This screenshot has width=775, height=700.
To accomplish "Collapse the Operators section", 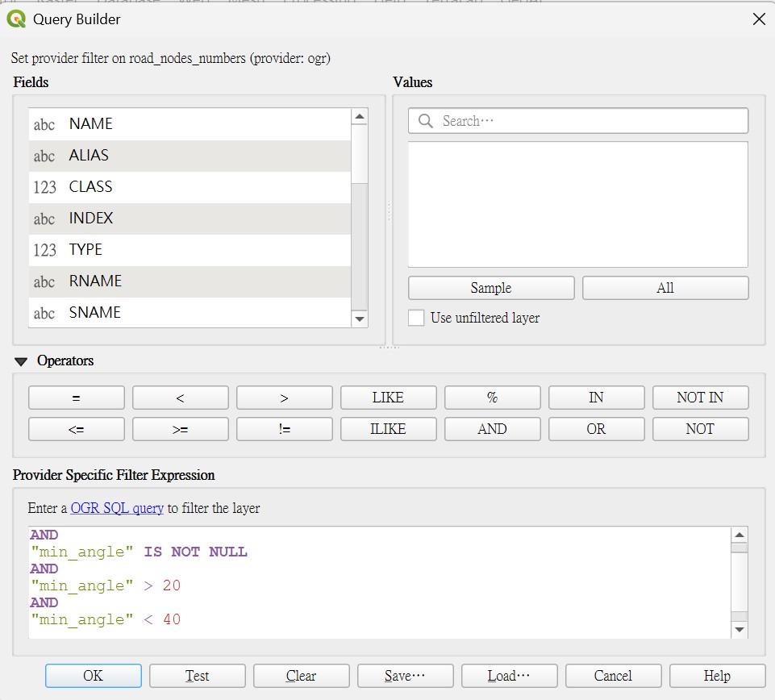I will (x=21, y=361).
